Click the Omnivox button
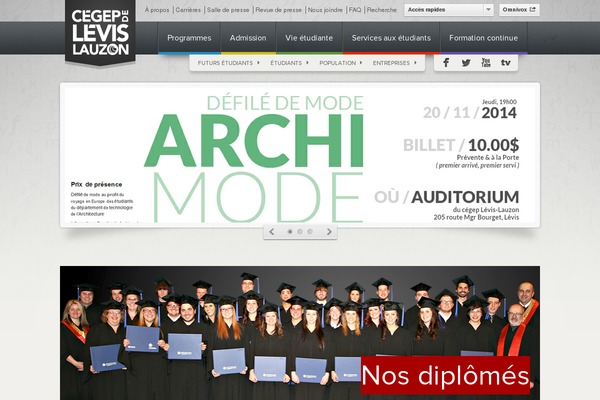Image resolution: width=600 pixels, height=400 pixels. 519,10
